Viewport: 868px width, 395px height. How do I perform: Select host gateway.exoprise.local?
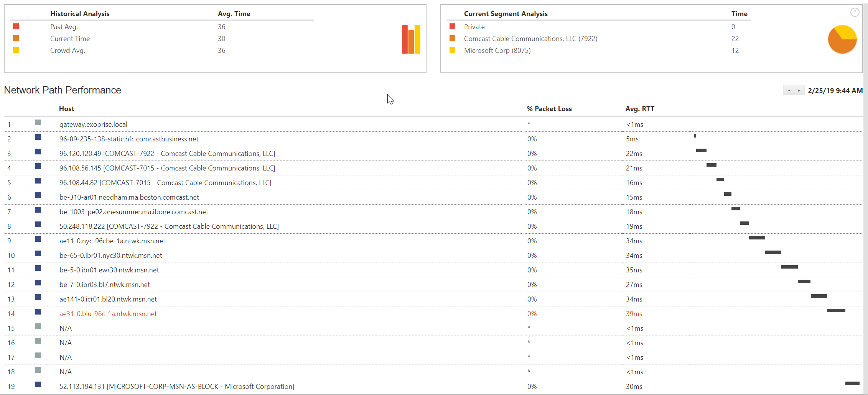[x=93, y=125]
